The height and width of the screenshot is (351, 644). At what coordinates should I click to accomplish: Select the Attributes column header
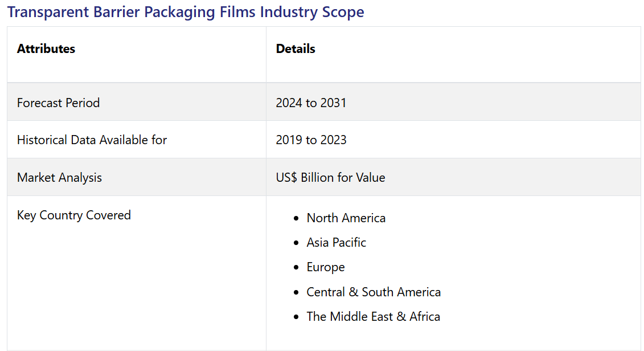pyautogui.click(x=46, y=49)
